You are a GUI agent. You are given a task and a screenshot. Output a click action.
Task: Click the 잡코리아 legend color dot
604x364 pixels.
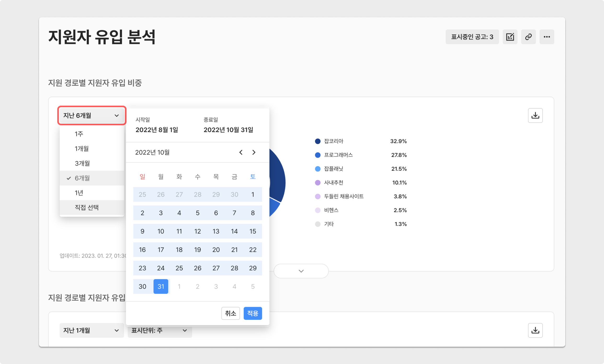click(318, 141)
